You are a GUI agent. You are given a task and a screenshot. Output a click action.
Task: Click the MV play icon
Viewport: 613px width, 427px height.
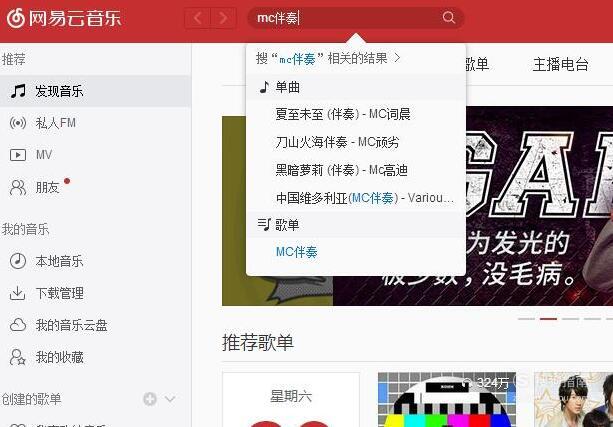(x=18, y=155)
